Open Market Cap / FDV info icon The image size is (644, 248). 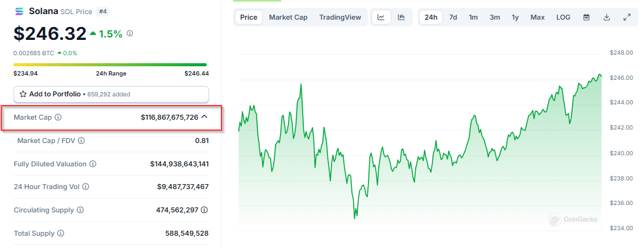click(81, 141)
